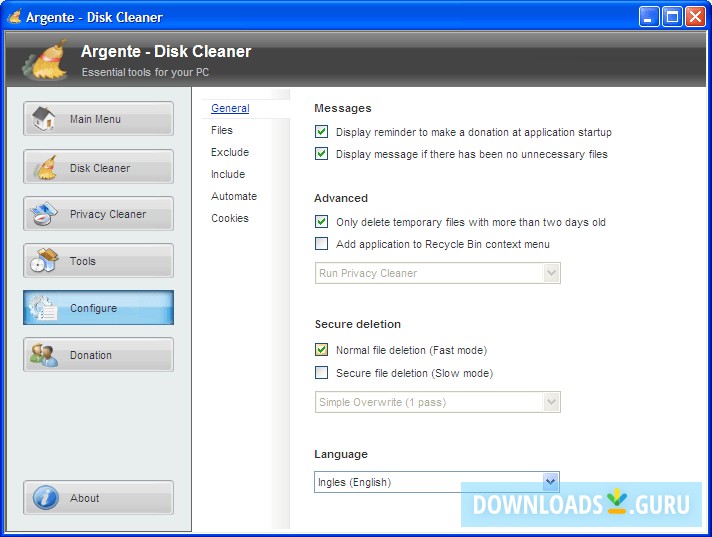Enable Add application to Recycle Bin context menu
The width and height of the screenshot is (712, 537).
(x=321, y=244)
